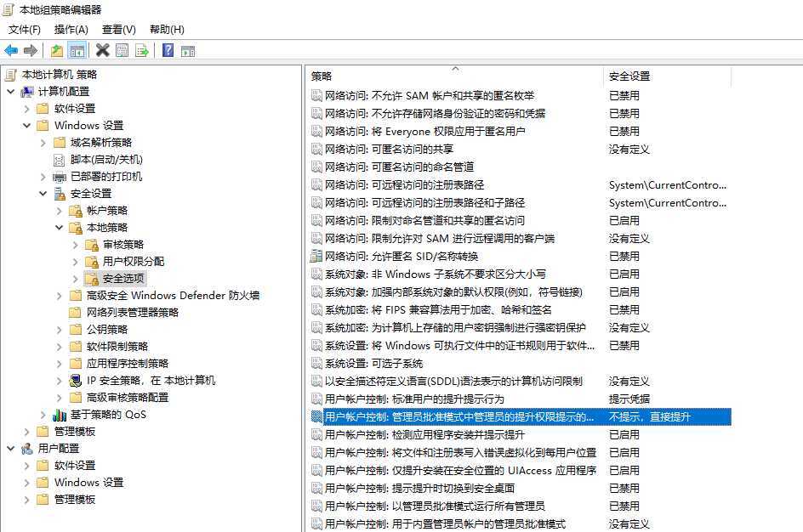Click icon beside 系统设置: 可选子系统 policy
Viewport: 803px width, 532px height.
click(x=316, y=364)
